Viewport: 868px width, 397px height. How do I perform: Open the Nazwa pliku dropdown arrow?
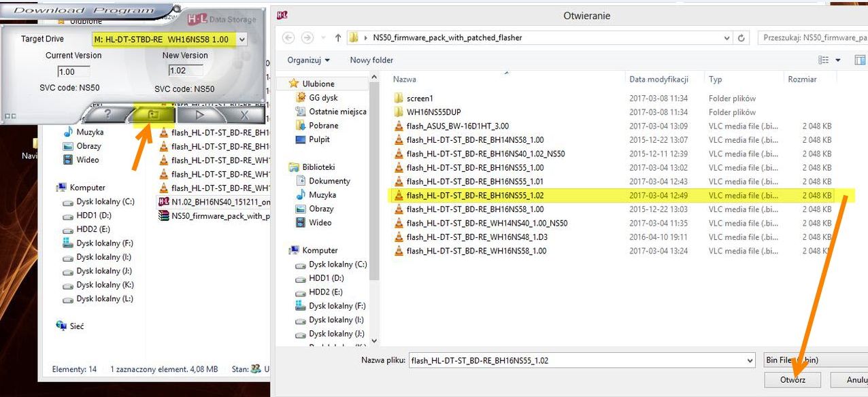pyautogui.click(x=750, y=360)
